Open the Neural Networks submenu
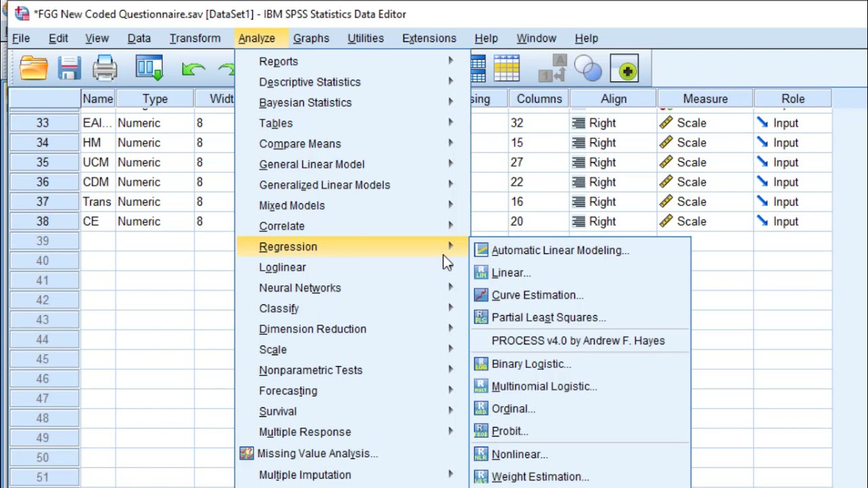The width and height of the screenshot is (868, 488). click(353, 287)
